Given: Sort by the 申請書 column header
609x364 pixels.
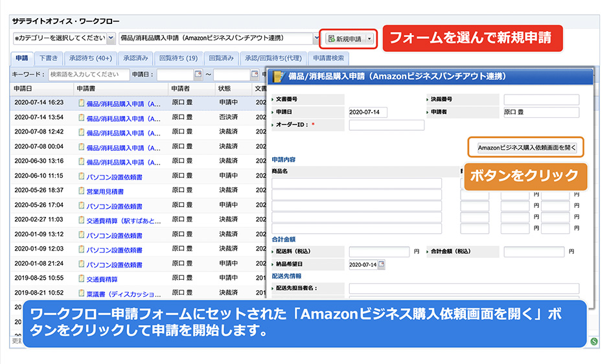Looking at the screenshot, I should point(121,89).
